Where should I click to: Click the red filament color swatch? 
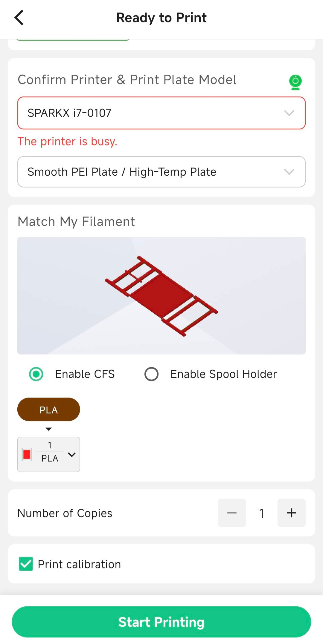tap(27, 454)
